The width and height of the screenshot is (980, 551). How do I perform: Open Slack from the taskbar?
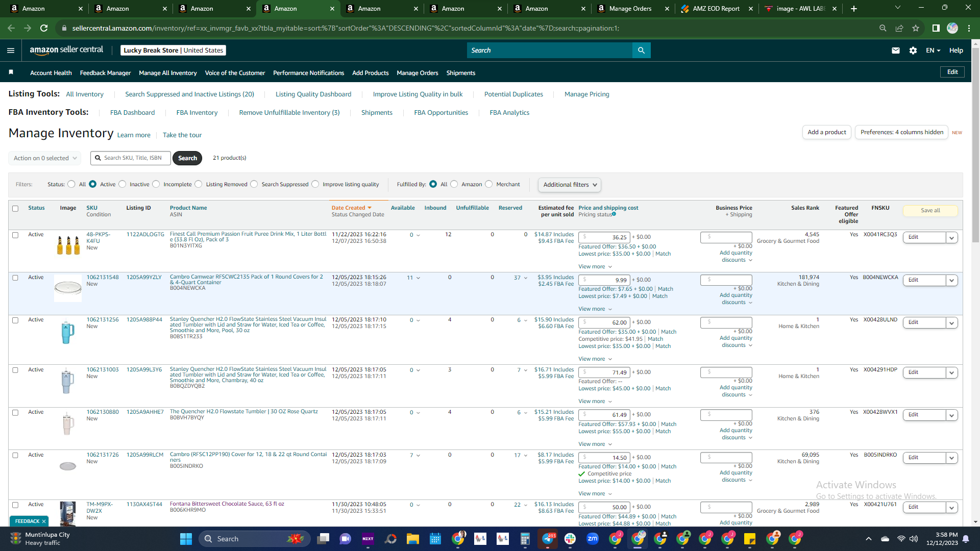pyautogui.click(x=570, y=539)
